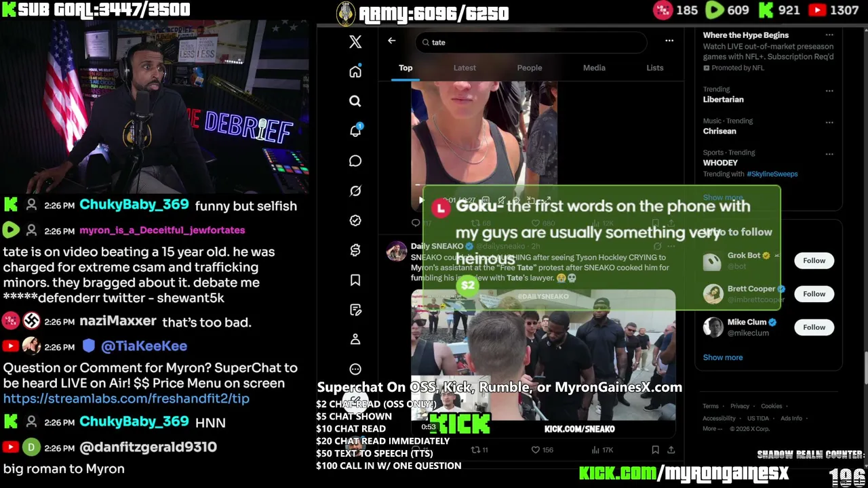Open Notifications bell in X sidebar
The image size is (868, 488).
click(x=355, y=131)
